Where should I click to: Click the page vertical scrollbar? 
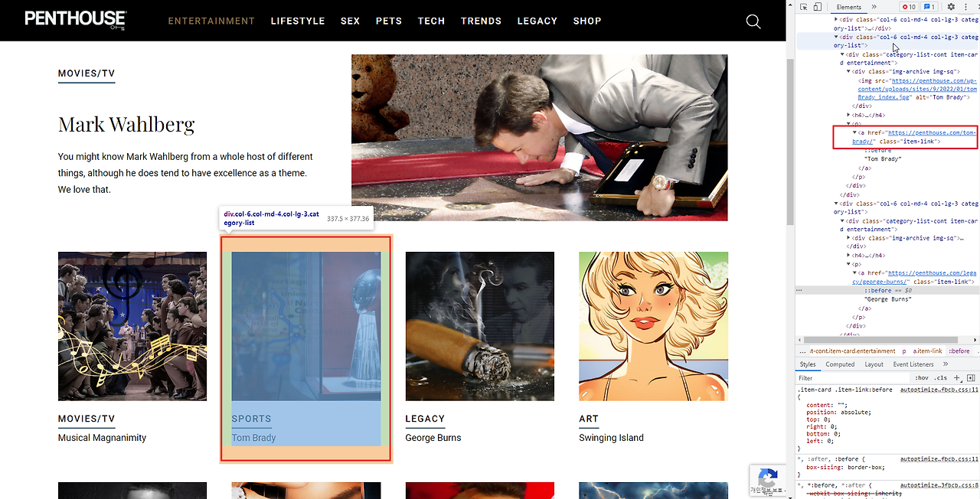point(791,142)
